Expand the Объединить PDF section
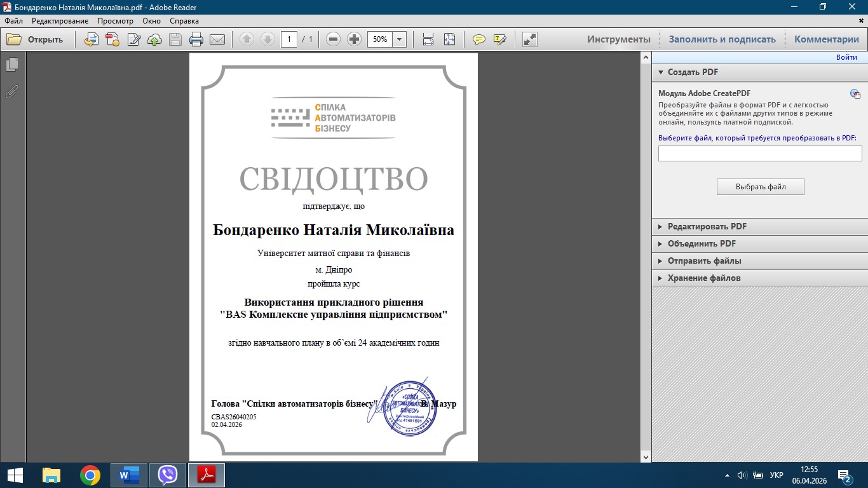868x488 pixels. pos(702,243)
